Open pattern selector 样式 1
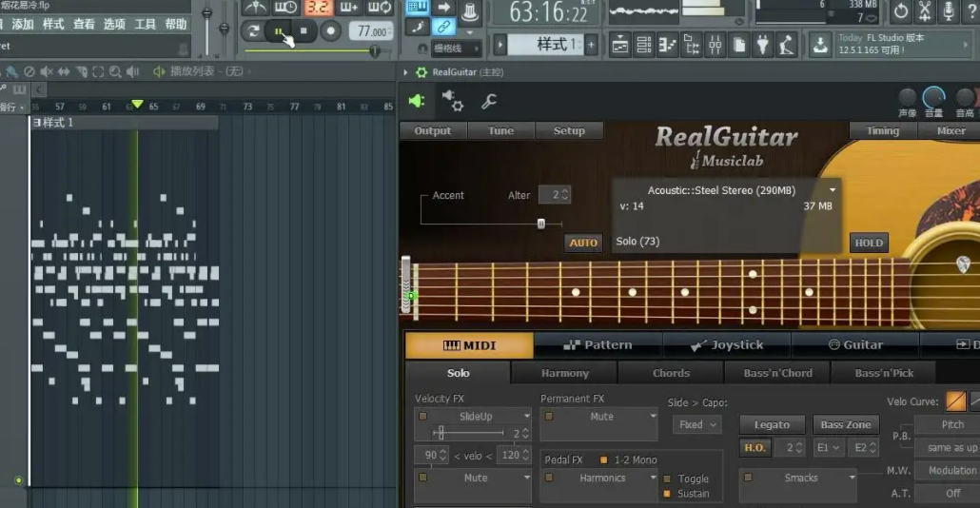Image resolution: width=980 pixels, height=508 pixels. pos(545,45)
